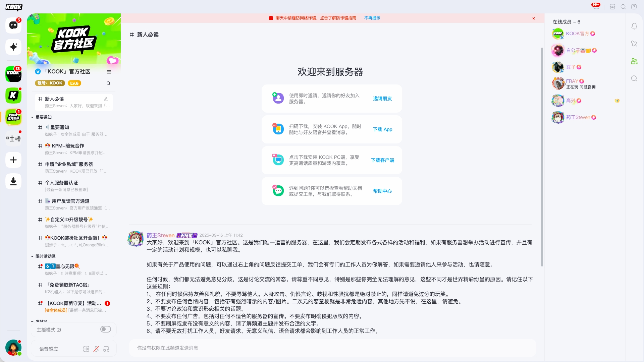Click the Lv.6 server level badge
The width and height of the screenshot is (644, 362).
(x=74, y=83)
